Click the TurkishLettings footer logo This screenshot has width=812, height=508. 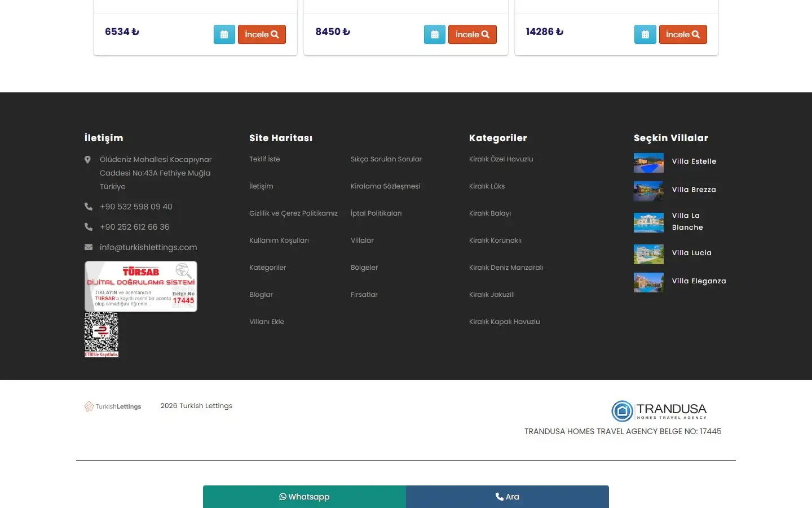[113, 406]
